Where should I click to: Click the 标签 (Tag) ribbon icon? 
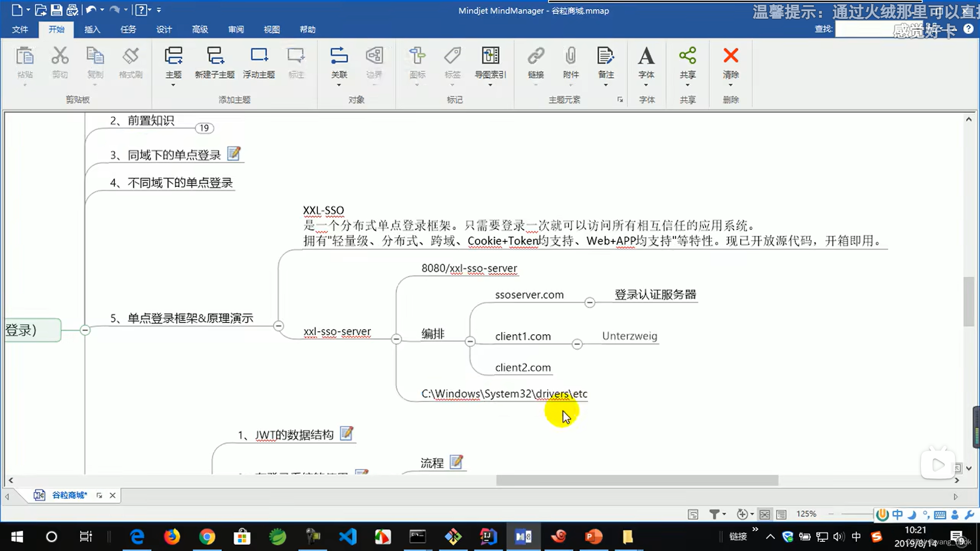[x=452, y=56]
